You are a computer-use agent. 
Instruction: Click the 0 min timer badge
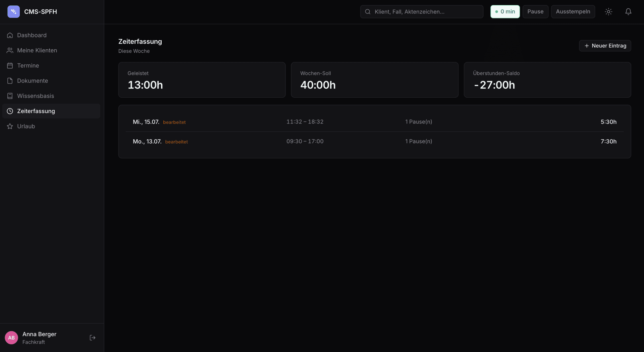tap(505, 12)
